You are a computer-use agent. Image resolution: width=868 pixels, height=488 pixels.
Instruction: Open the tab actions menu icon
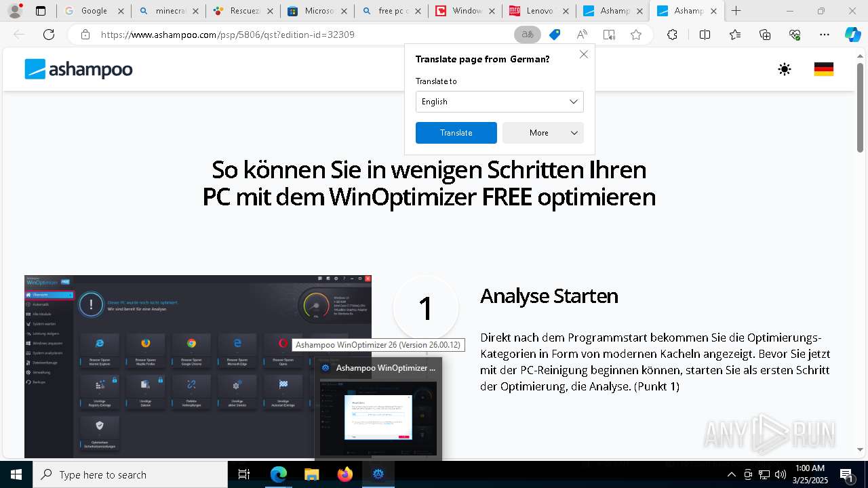pos(41,11)
